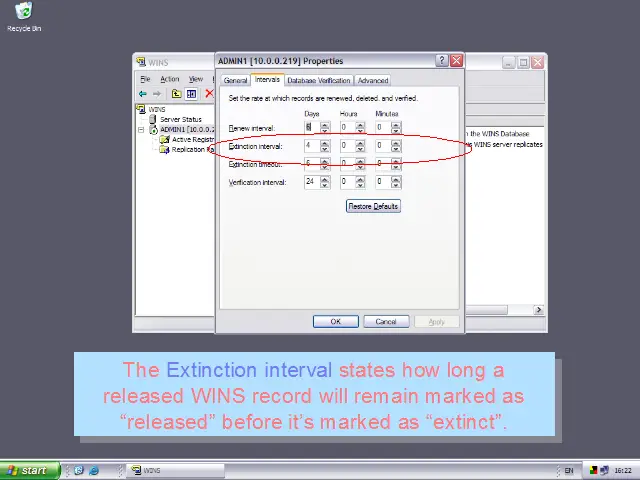
Task: Open the Recycle Bin desktop icon
Action: [24, 17]
